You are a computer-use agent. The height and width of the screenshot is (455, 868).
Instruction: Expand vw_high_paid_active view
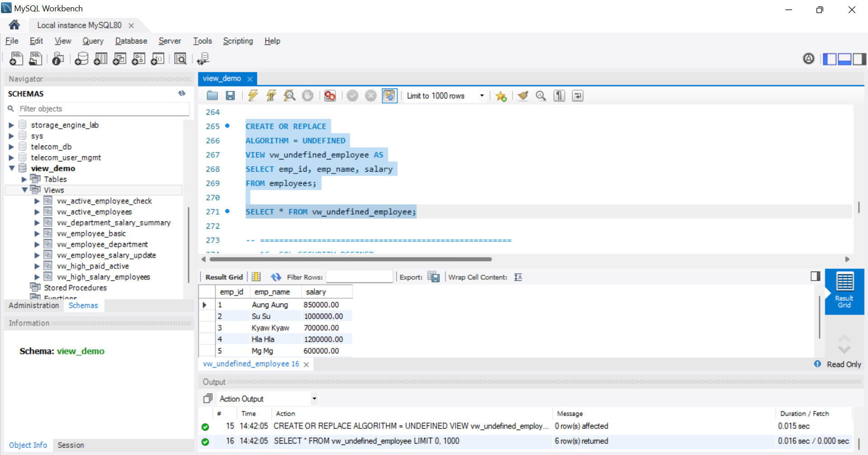[x=38, y=266]
